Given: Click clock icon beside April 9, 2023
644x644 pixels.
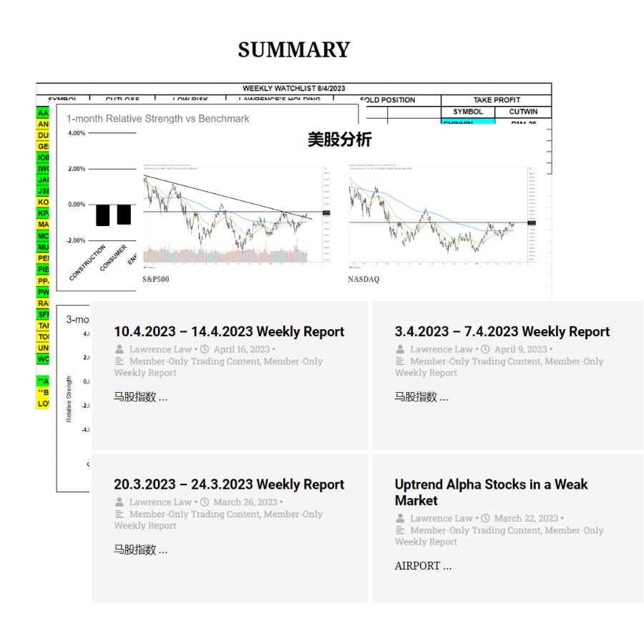Looking at the screenshot, I should tap(485, 349).
